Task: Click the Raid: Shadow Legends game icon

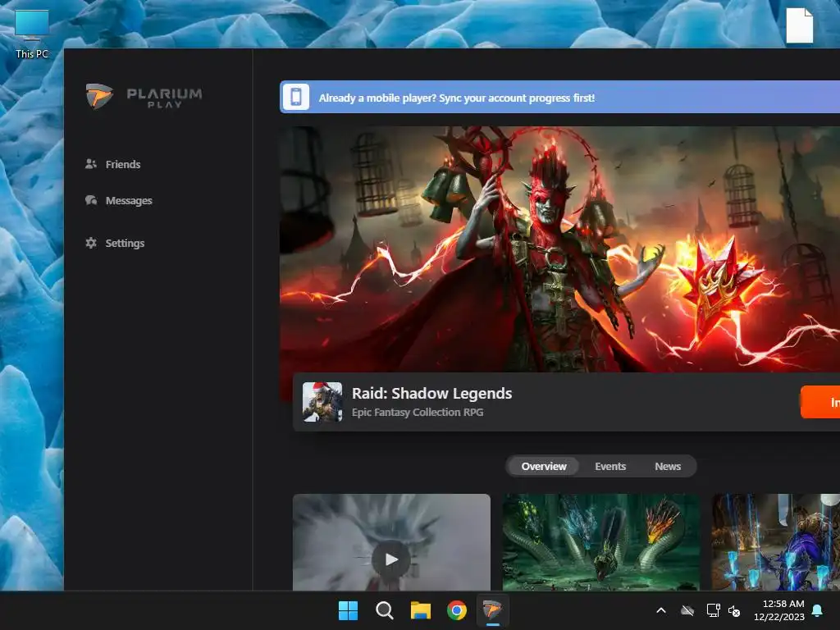Action: pyautogui.click(x=322, y=402)
